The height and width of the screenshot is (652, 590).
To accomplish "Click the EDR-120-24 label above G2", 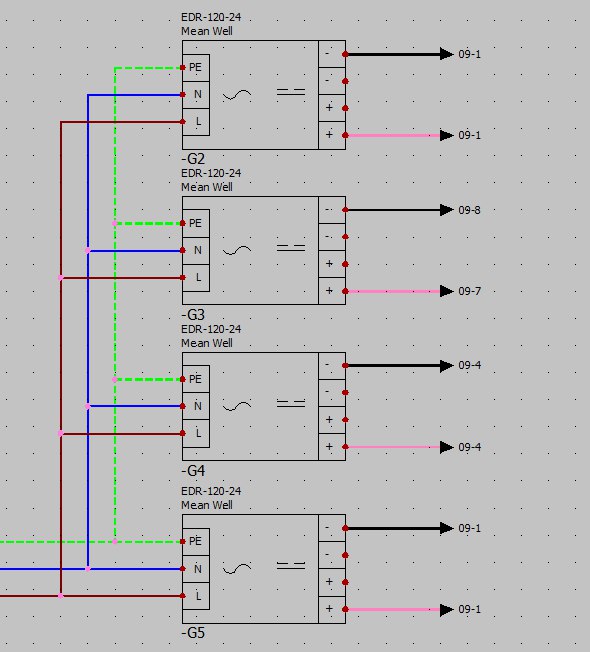I will (x=211, y=17).
